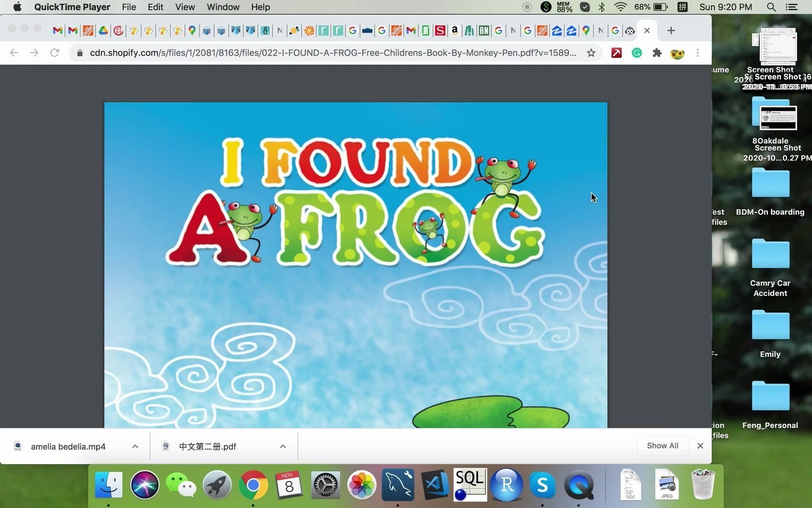Click the Bluetooth status icon
The height and width of the screenshot is (508, 812).
point(601,7)
